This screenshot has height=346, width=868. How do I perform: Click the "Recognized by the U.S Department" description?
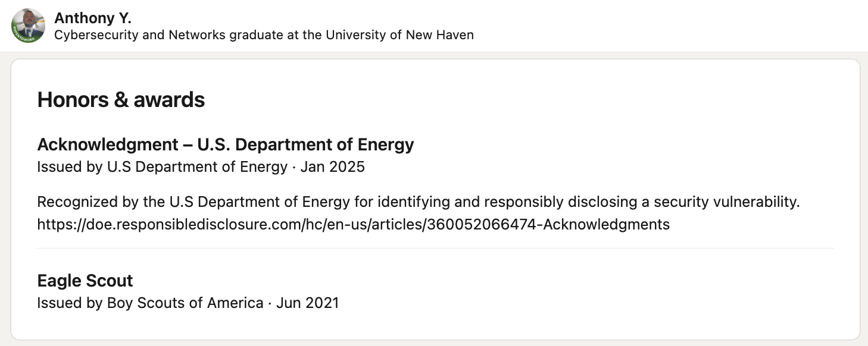(193, 202)
